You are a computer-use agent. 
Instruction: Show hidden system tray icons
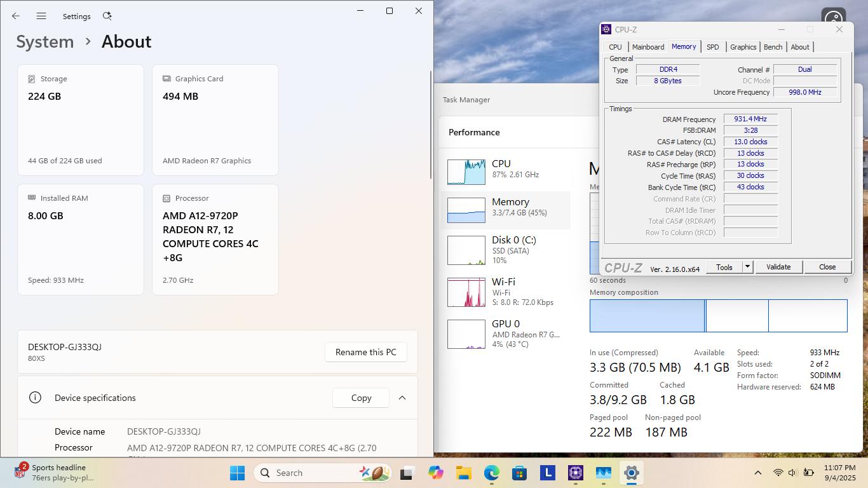[x=757, y=473]
